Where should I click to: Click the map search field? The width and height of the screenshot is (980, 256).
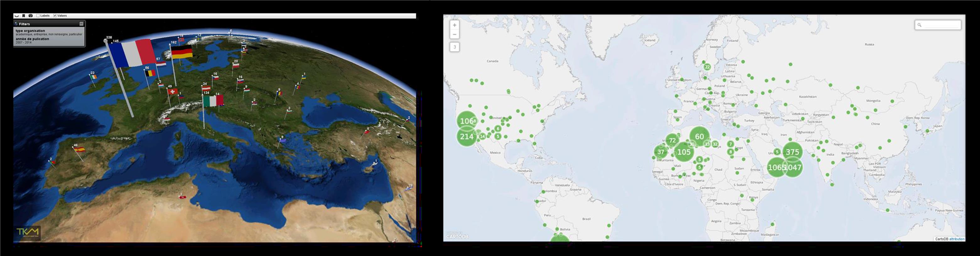pyautogui.click(x=938, y=25)
